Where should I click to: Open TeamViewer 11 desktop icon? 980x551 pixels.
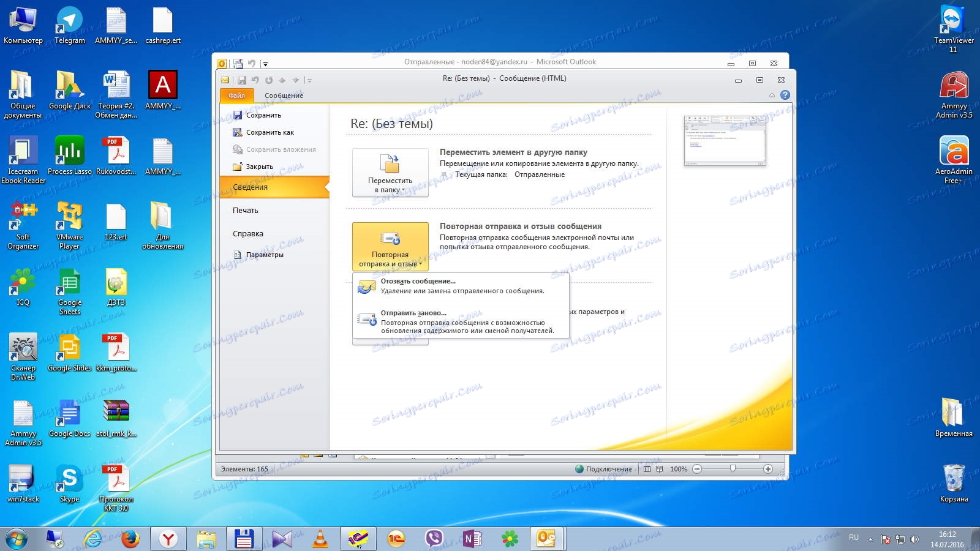(954, 29)
